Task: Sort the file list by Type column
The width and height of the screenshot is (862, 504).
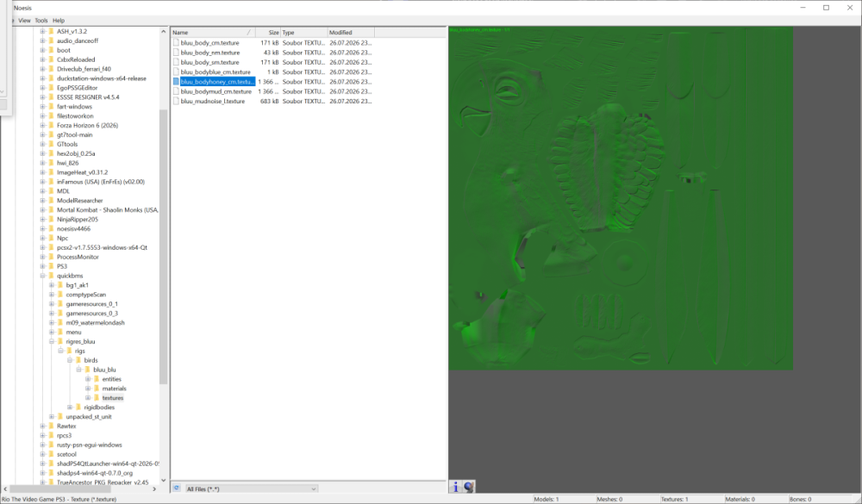Action: coord(304,33)
